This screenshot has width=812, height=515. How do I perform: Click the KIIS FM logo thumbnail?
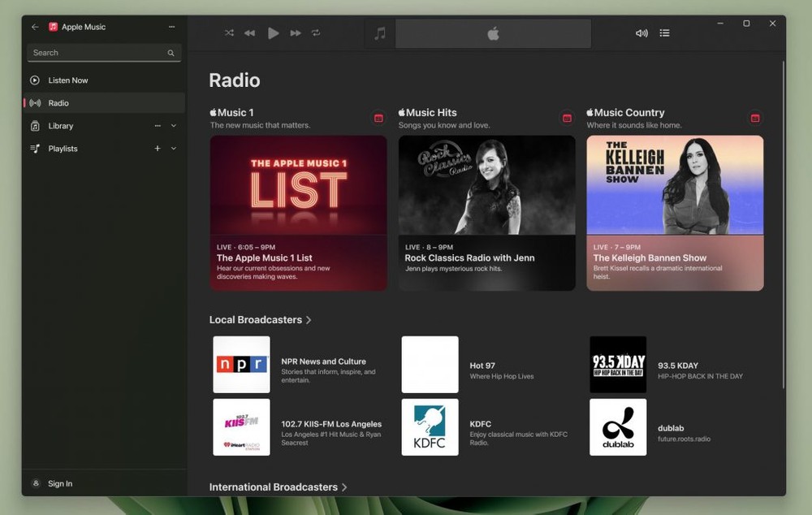click(x=241, y=427)
